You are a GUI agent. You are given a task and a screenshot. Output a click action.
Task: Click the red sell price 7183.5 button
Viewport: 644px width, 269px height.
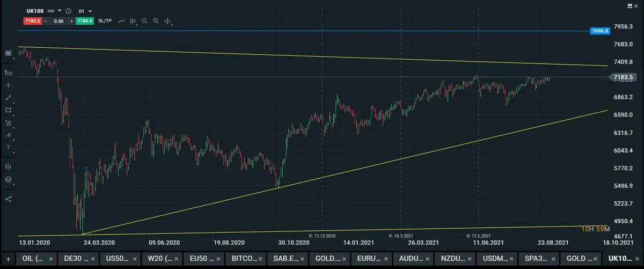pos(32,21)
